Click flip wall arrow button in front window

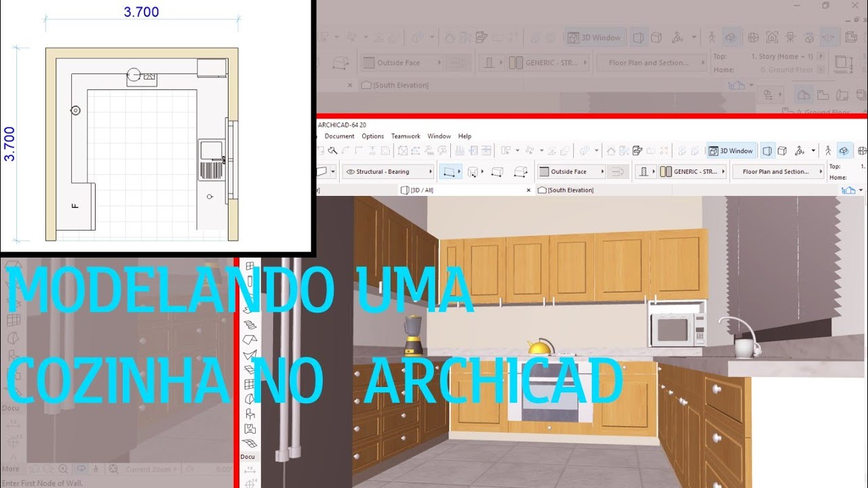(617, 171)
